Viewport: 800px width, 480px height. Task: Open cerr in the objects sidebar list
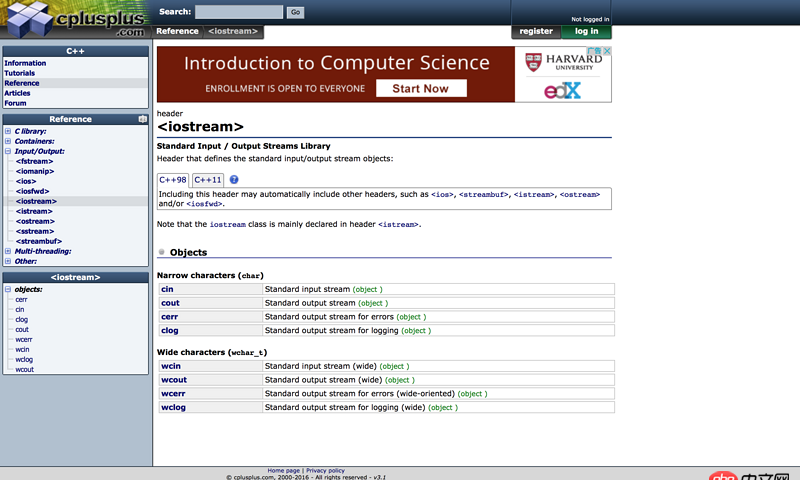click(x=21, y=299)
